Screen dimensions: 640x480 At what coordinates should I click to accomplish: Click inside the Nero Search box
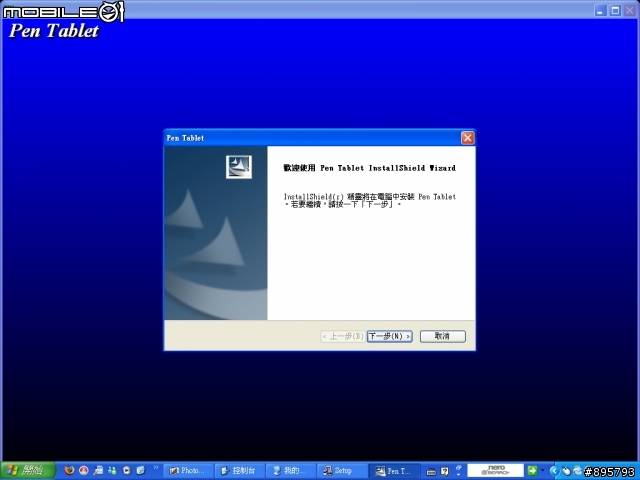(x=496, y=471)
